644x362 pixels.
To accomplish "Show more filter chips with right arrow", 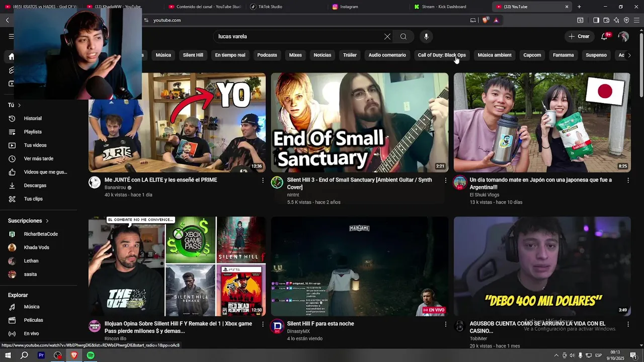I will coord(629,55).
